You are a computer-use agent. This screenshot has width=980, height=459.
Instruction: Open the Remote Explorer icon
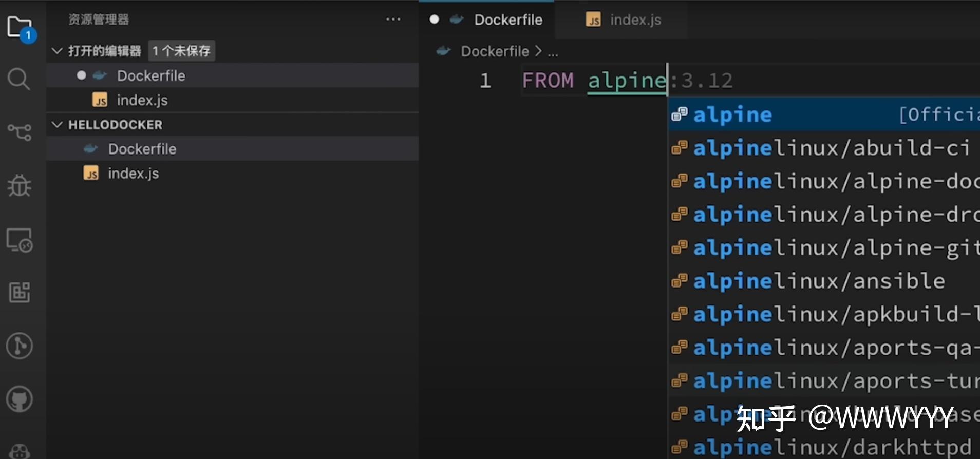[20, 240]
